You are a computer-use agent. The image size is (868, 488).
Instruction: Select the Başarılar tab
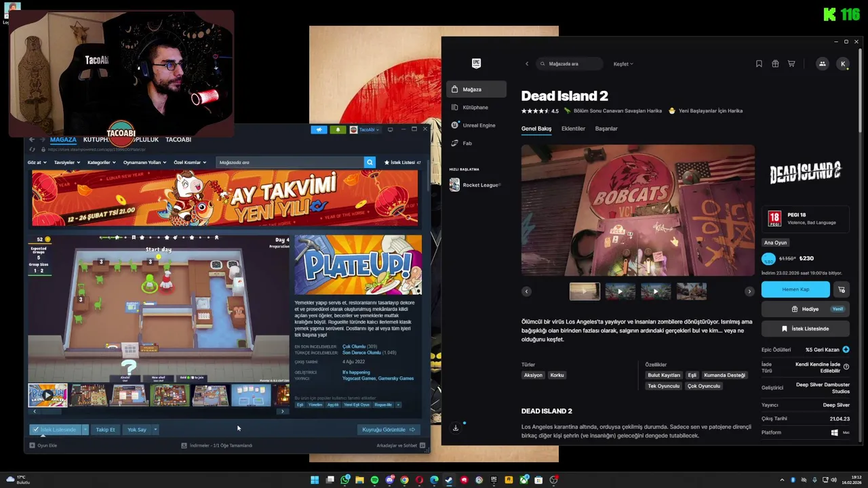coord(606,129)
